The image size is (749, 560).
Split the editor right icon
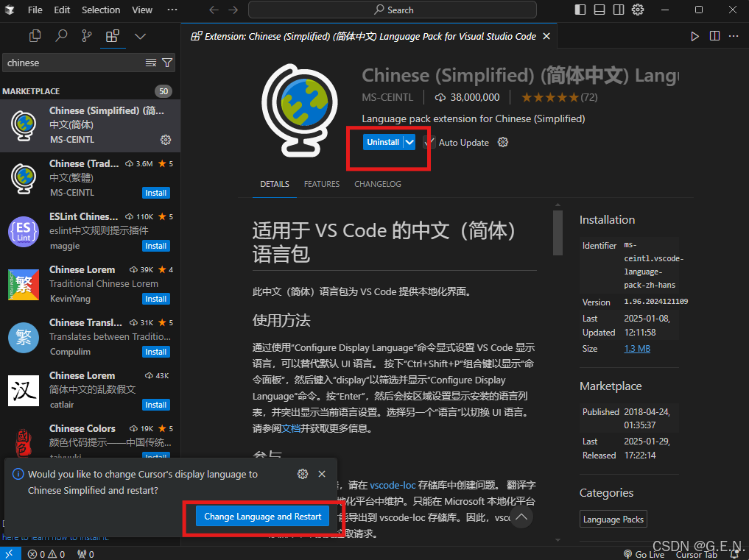click(x=714, y=36)
